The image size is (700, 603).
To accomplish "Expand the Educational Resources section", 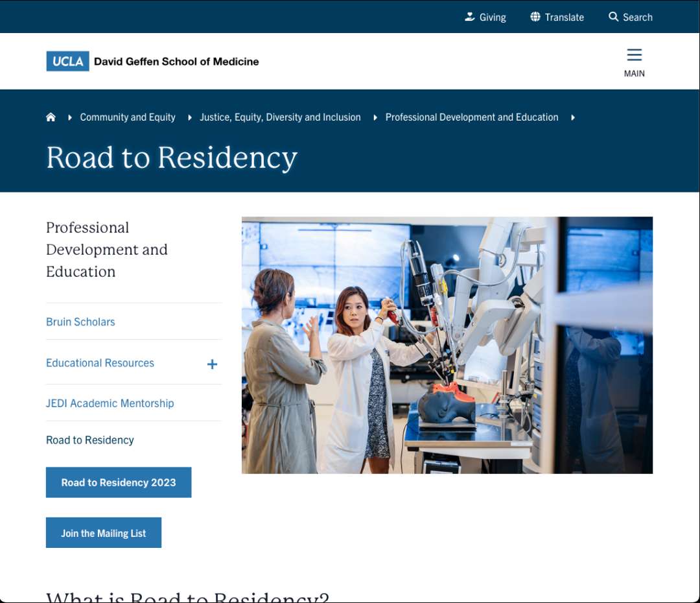I will (211, 364).
